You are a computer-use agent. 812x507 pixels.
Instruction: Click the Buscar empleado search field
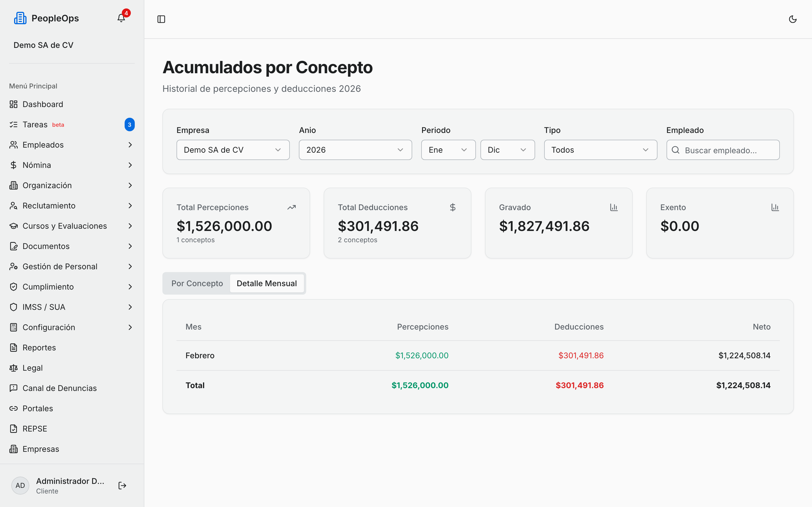pyautogui.click(x=723, y=150)
